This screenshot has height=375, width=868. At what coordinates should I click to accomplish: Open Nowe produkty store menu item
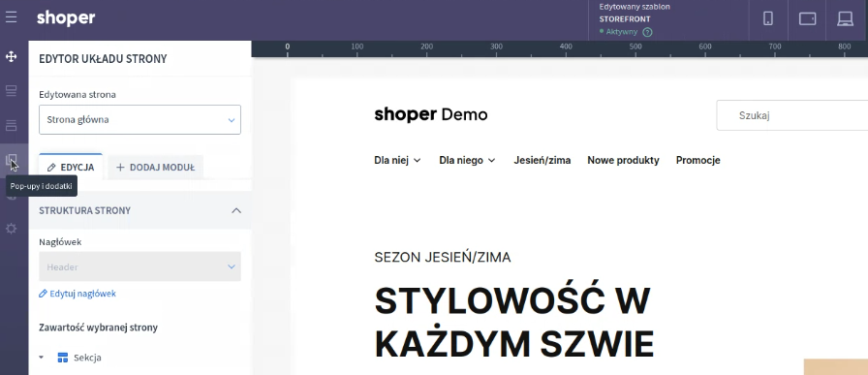(623, 161)
